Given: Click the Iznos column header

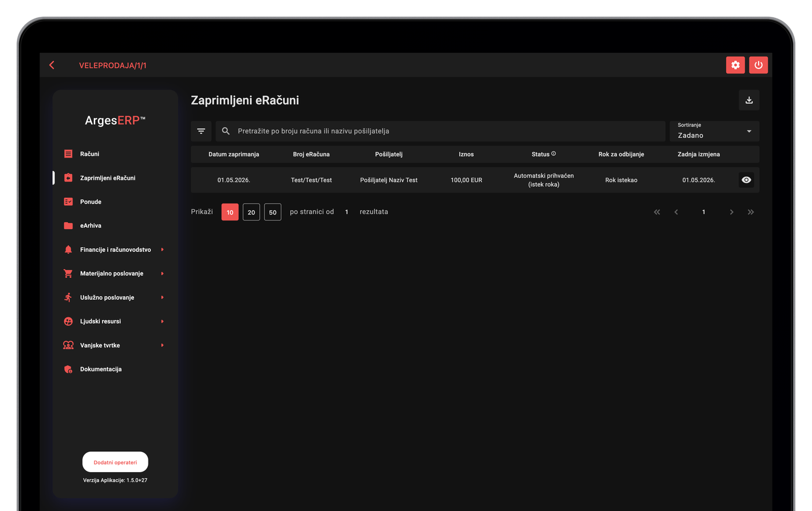Looking at the screenshot, I should click(466, 154).
